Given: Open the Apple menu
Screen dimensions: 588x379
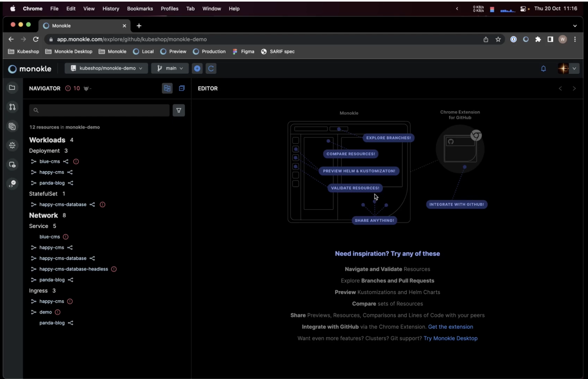Looking at the screenshot, I should [x=13, y=9].
